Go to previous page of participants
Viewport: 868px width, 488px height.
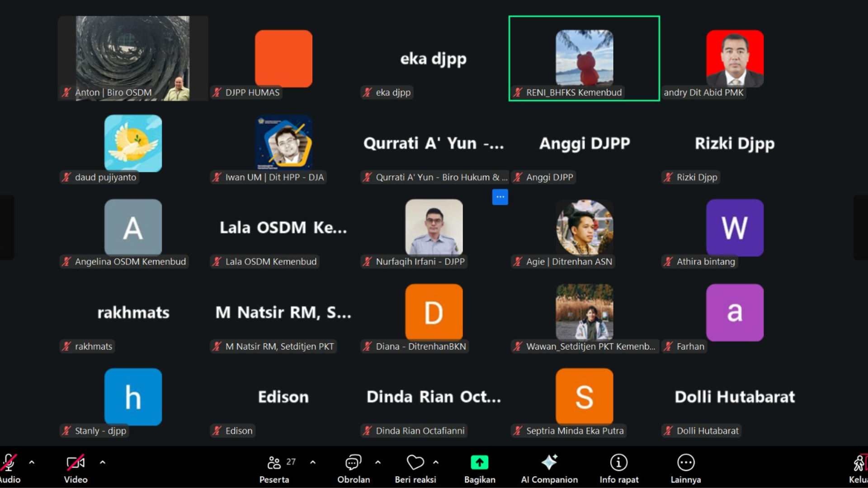[x=7, y=227]
